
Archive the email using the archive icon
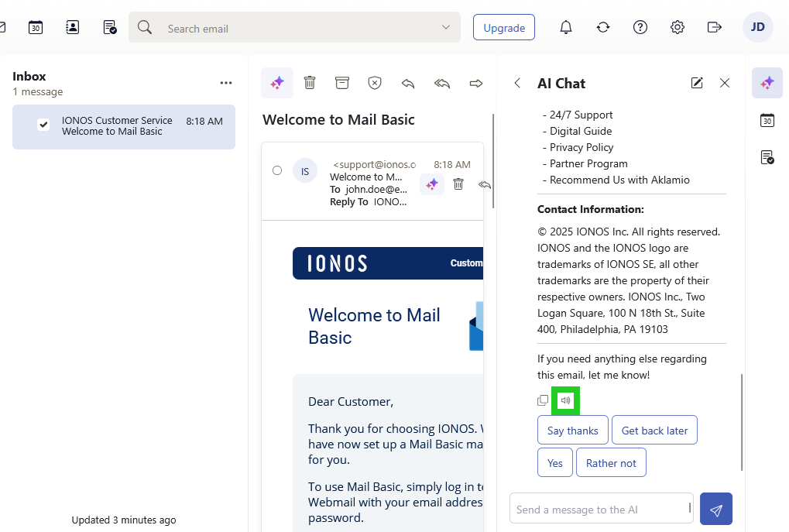tap(342, 82)
